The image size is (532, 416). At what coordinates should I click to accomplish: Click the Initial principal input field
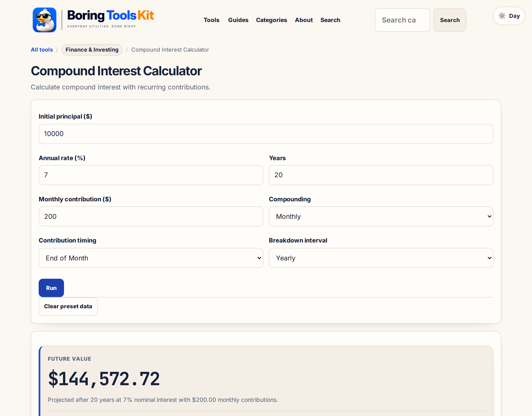pyautogui.click(x=266, y=134)
